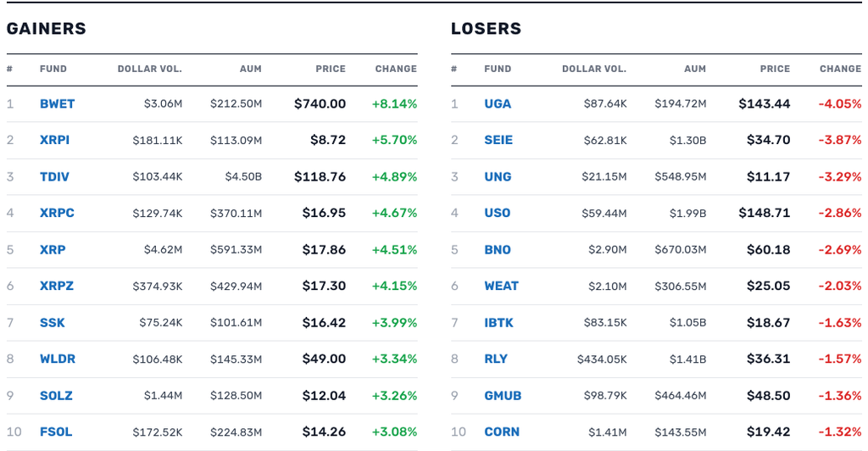Select the TDIV ticker in Gainers
Image resolution: width=868 pixels, height=451 pixels.
click(x=54, y=177)
